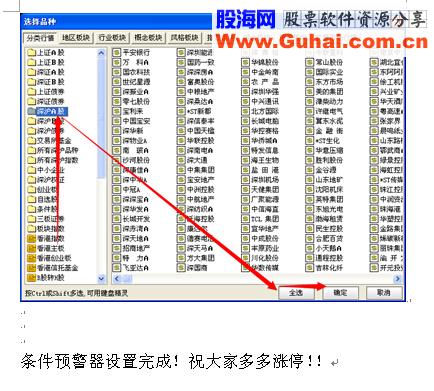Click the stock icon beside 中兴通讯
This screenshot has width=434, height=391.
click(245, 102)
